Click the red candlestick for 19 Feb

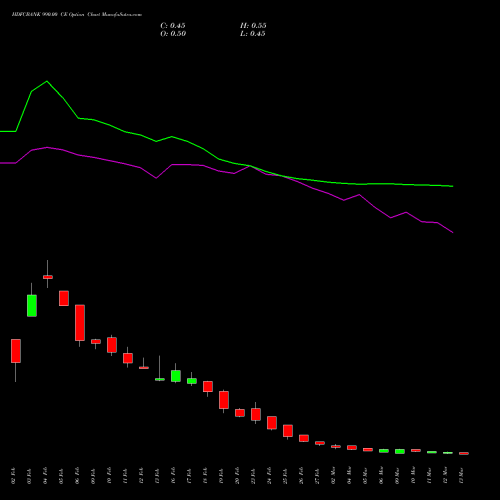[224, 400]
